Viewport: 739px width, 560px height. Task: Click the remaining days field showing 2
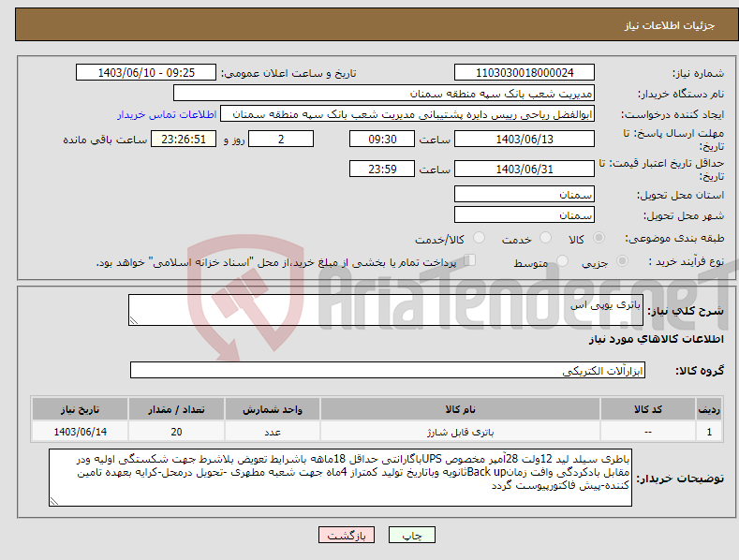pos(281,139)
